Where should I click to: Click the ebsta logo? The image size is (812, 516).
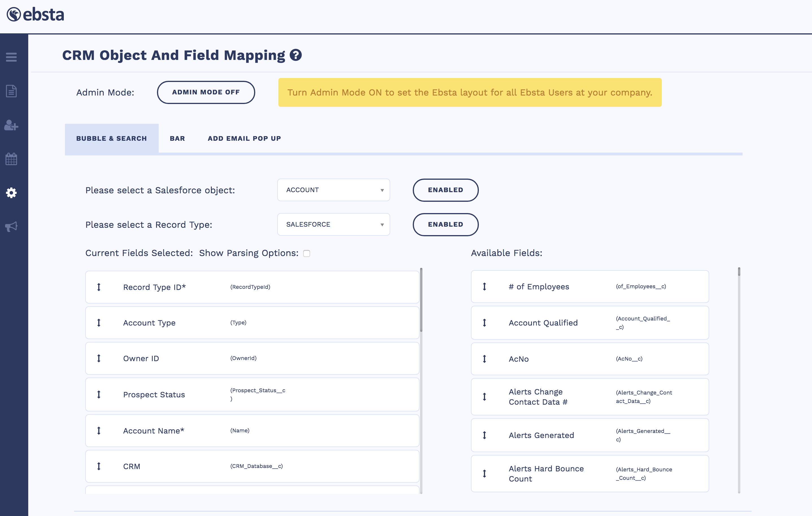(x=35, y=14)
